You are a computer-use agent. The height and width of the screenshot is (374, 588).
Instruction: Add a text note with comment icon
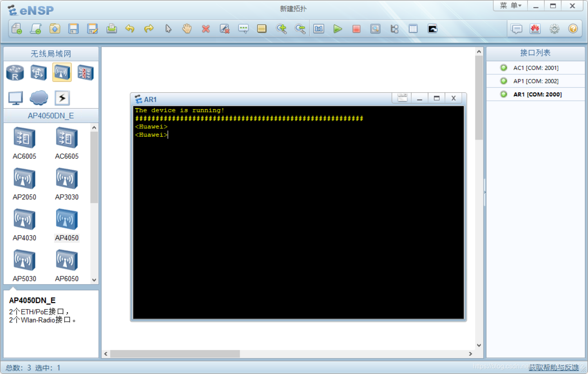[x=243, y=29]
